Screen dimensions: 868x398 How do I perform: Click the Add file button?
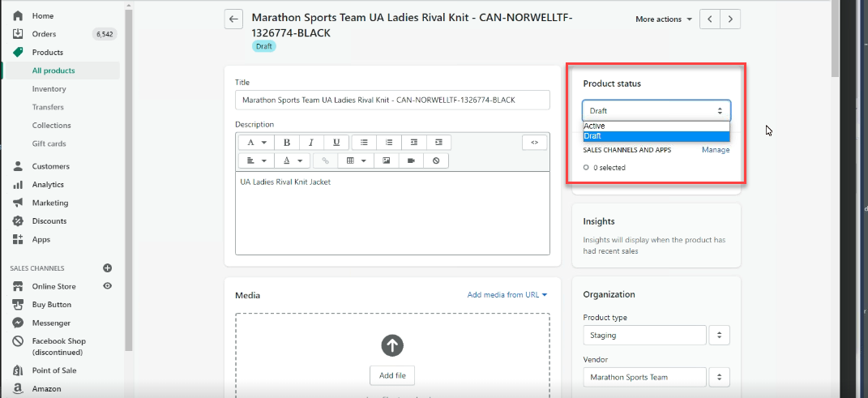point(392,375)
